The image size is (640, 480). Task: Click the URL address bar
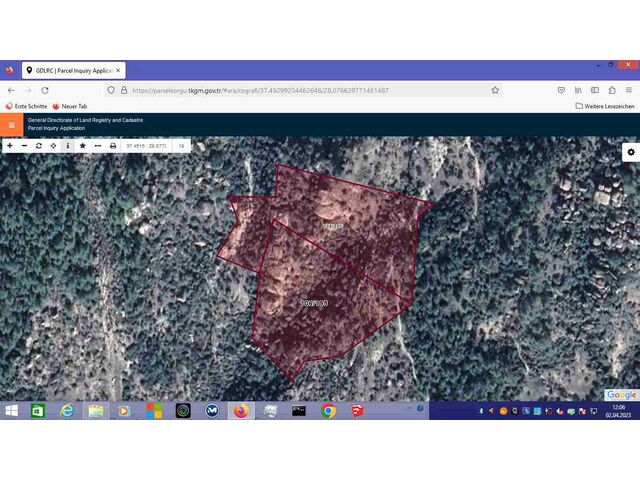tap(300, 90)
